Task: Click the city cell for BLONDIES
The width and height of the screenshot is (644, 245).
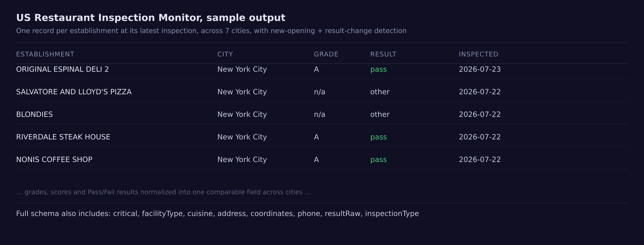Action: coord(242,114)
